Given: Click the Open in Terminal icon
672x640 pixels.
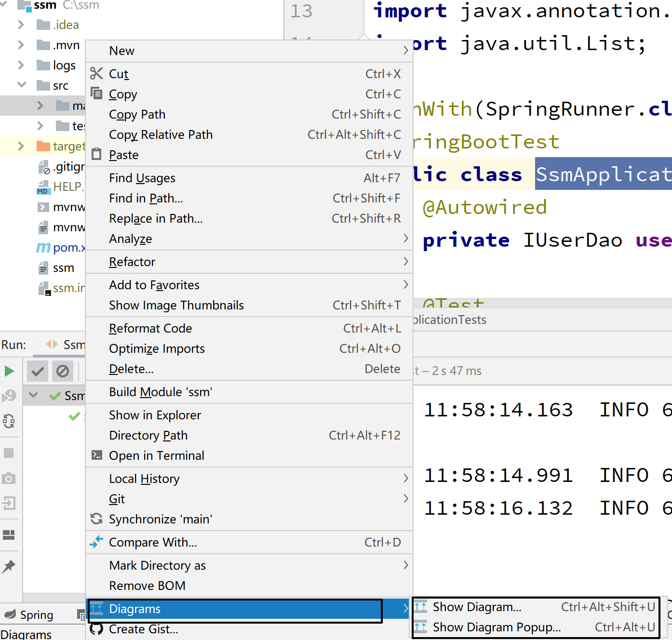Looking at the screenshot, I should (96, 455).
